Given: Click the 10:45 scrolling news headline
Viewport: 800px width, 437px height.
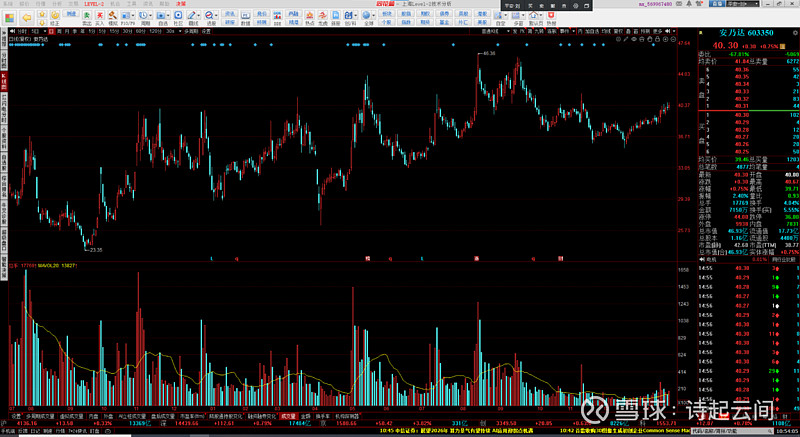Looking at the screenshot, I should 457,431.
